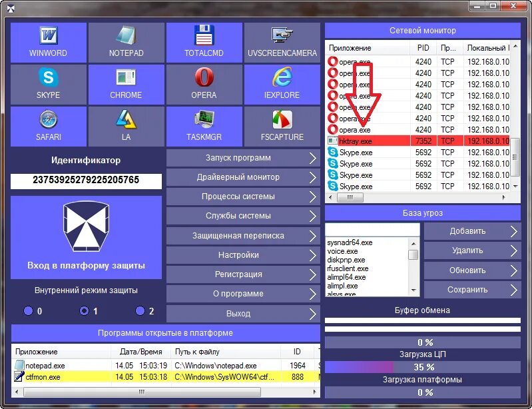Open the NOTEPAD tile

[127, 43]
